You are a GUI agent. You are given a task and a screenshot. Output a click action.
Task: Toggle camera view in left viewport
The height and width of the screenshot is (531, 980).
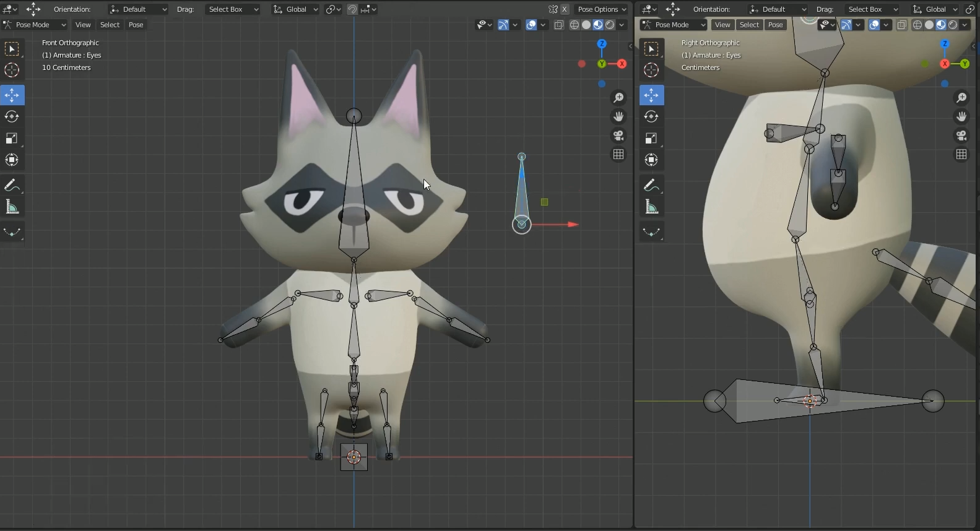click(618, 136)
